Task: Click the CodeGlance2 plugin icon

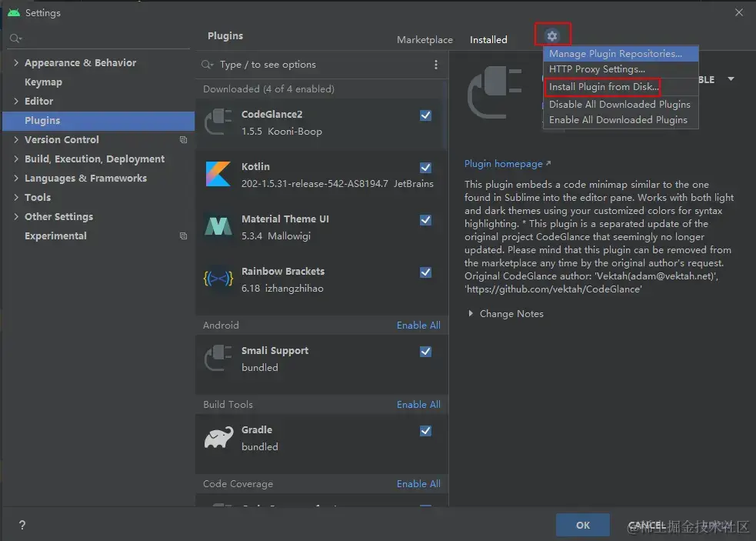Action: [x=218, y=122]
